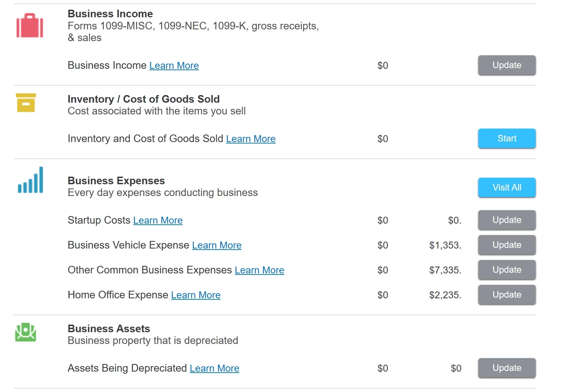Click the yellow box Inventory icon
This screenshot has height=392, width=563.
pos(26,103)
